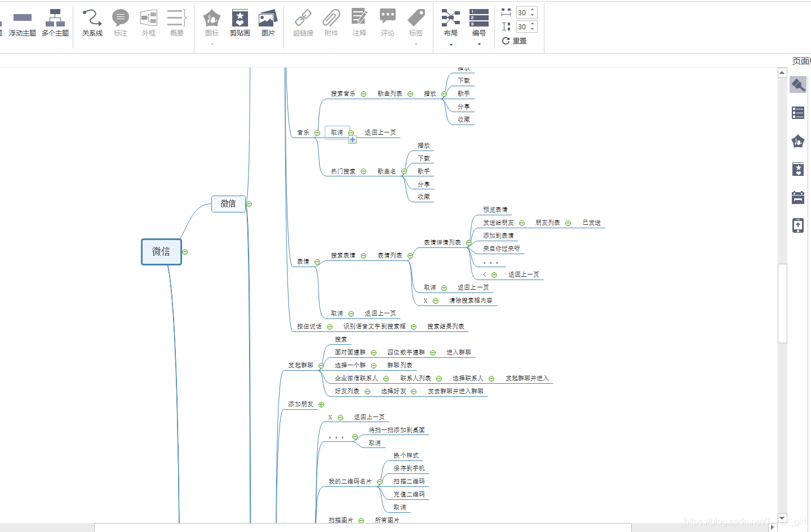The height and width of the screenshot is (532, 811).
Task: Click the reset (重置) spacing button
Action: coord(514,41)
